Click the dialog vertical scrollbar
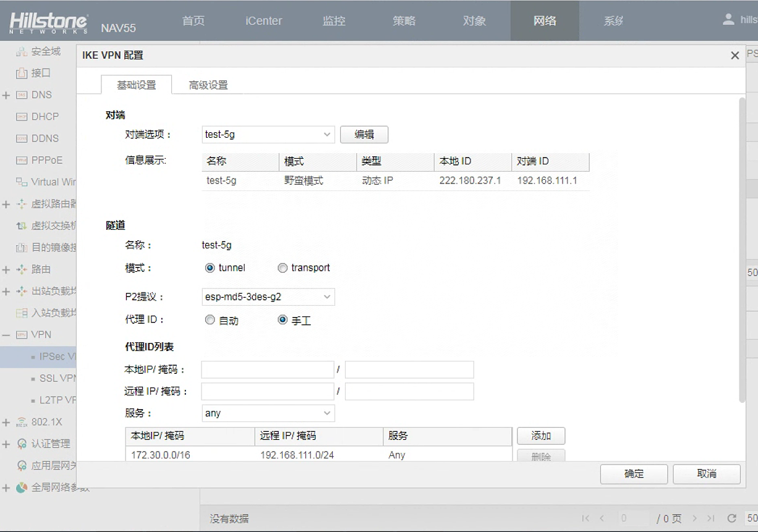 pyautogui.click(x=742, y=247)
